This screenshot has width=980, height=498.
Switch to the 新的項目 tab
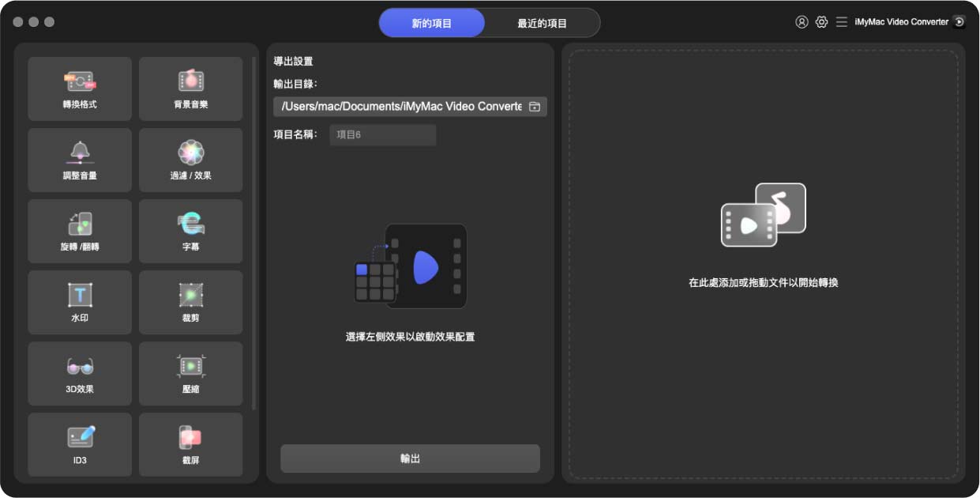click(432, 23)
